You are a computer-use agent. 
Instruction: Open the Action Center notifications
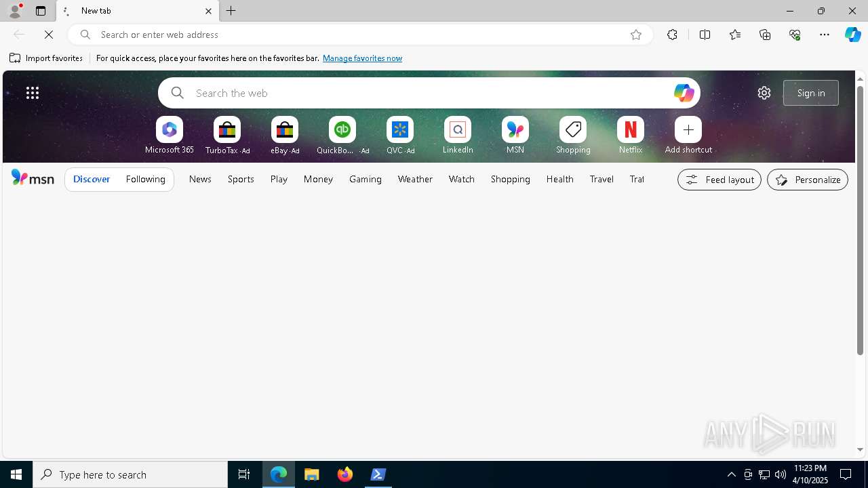[x=846, y=474]
